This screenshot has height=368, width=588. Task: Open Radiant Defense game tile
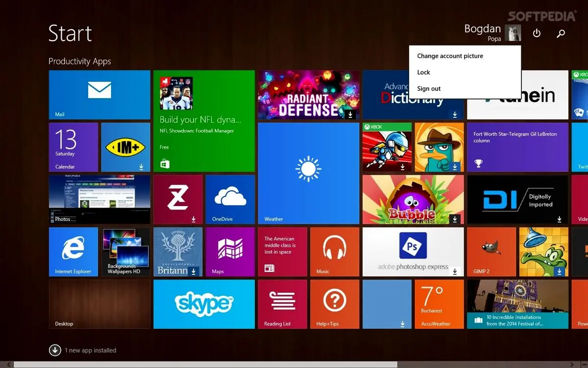[309, 95]
